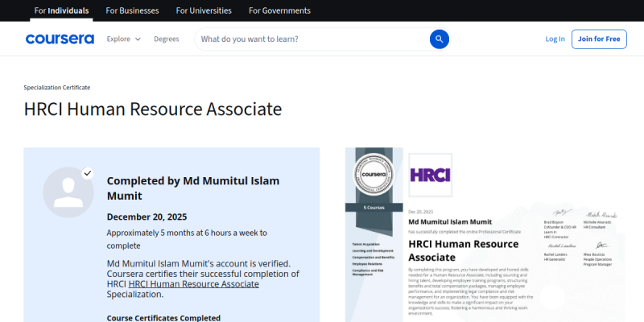Viewport: 644px width, 322px height.
Task: Click 'Compensation and Benefits' on the certificate
Action: tap(373, 257)
